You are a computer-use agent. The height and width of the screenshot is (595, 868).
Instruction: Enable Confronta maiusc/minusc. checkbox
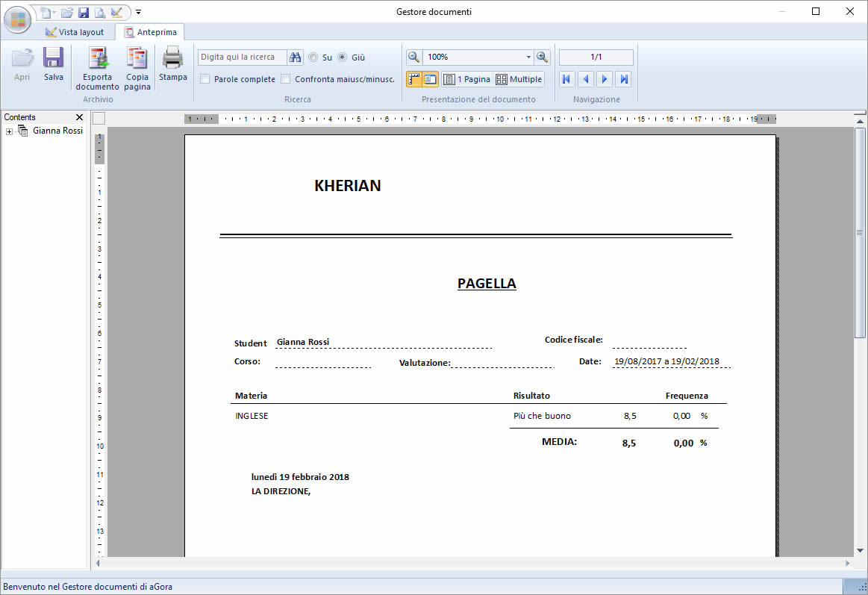coord(286,79)
